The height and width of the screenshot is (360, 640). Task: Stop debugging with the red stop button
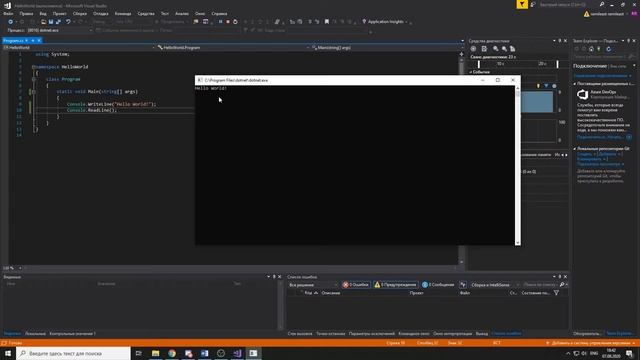pos(228,22)
